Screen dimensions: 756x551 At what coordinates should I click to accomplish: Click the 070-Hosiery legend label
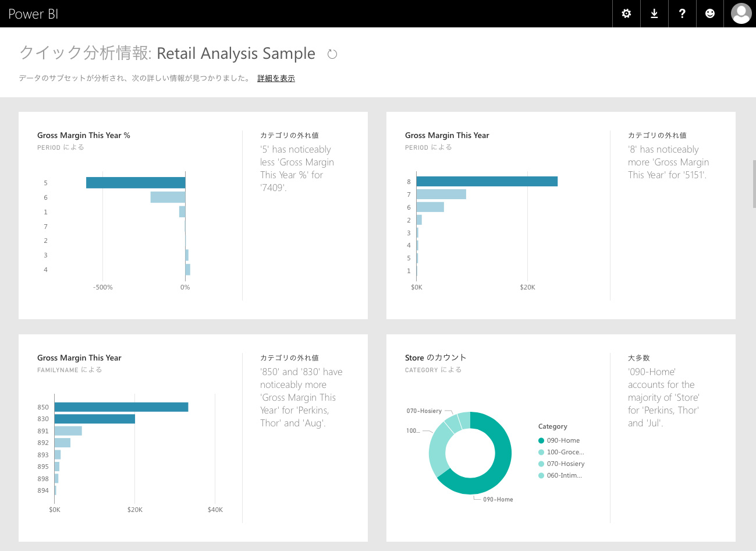click(566, 464)
